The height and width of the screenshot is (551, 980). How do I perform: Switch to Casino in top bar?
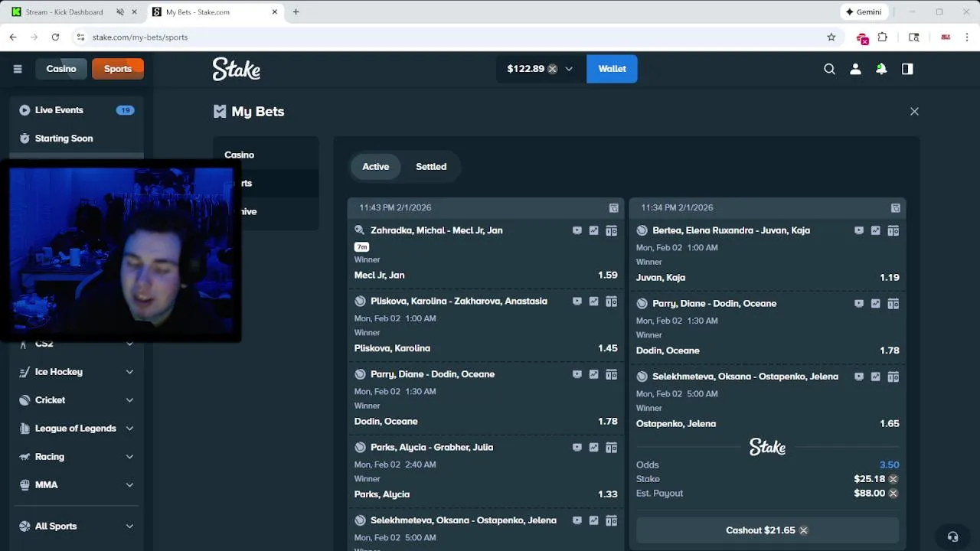point(61,69)
